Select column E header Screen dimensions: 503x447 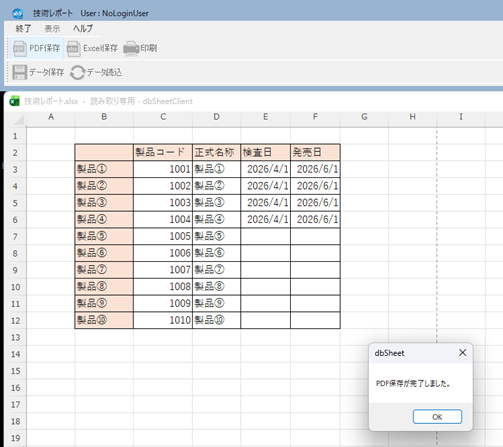tap(265, 117)
